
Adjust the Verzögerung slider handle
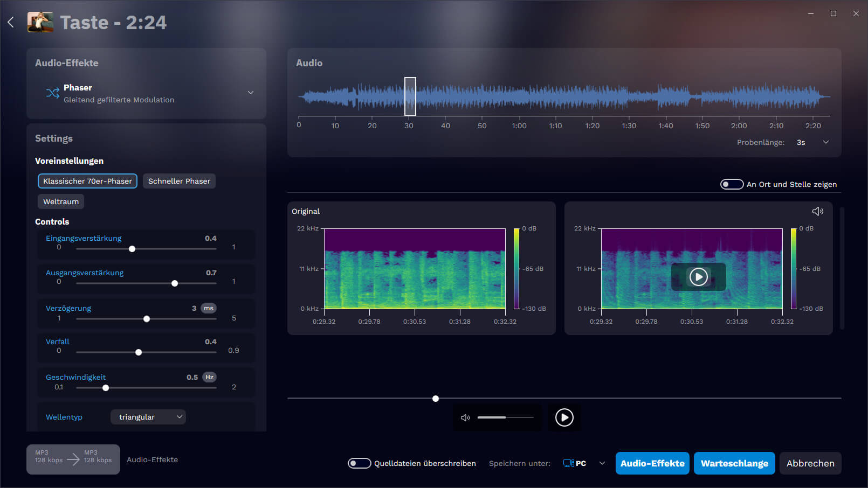point(146,318)
